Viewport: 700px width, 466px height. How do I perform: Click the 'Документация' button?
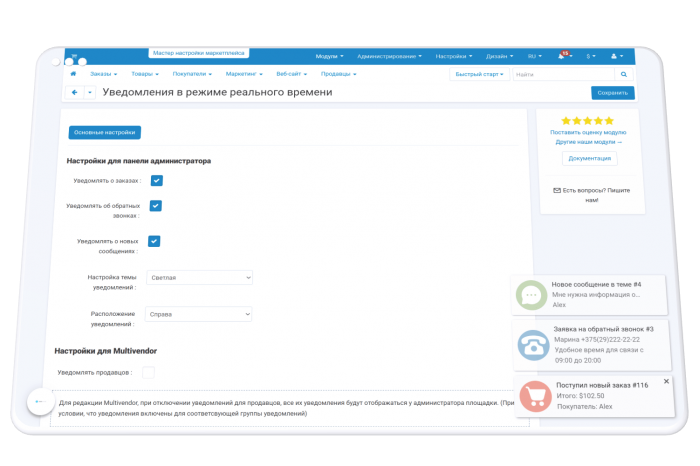point(589,158)
